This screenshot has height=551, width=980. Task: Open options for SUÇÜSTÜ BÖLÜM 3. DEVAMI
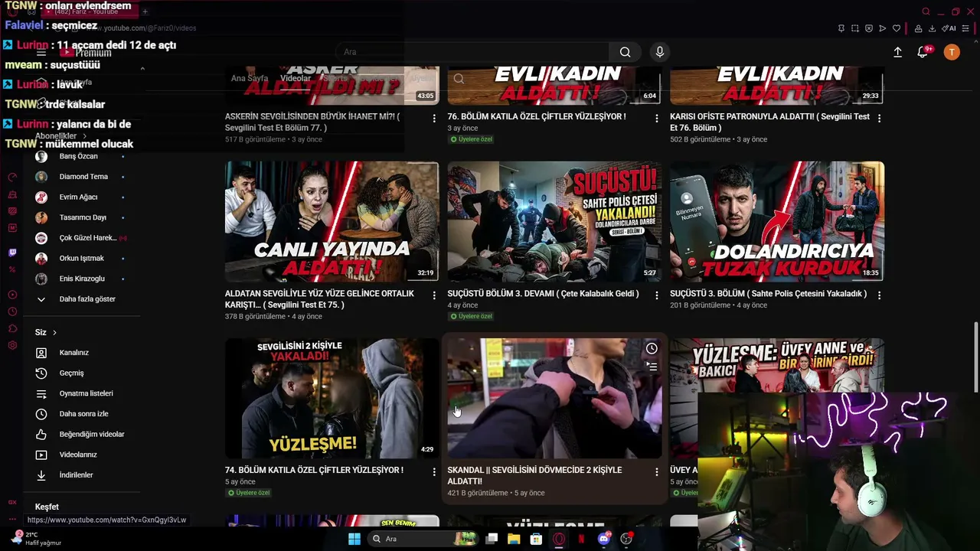(656, 295)
